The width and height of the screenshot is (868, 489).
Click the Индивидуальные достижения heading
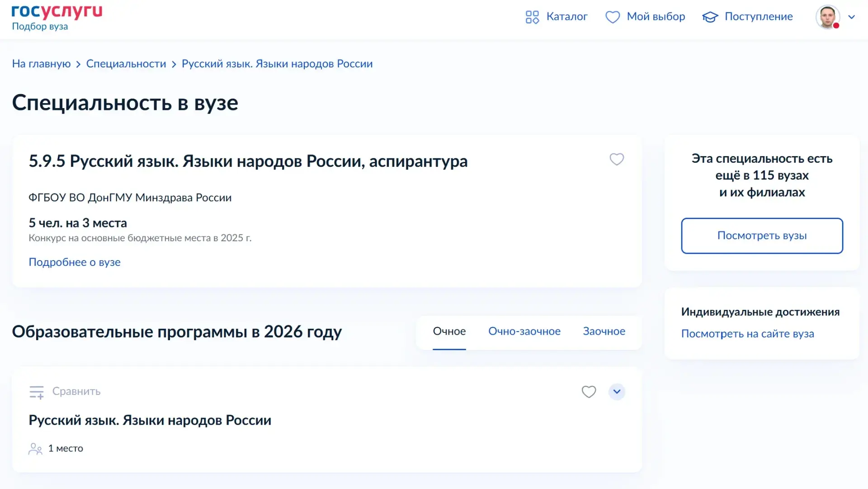tap(760, 312)
